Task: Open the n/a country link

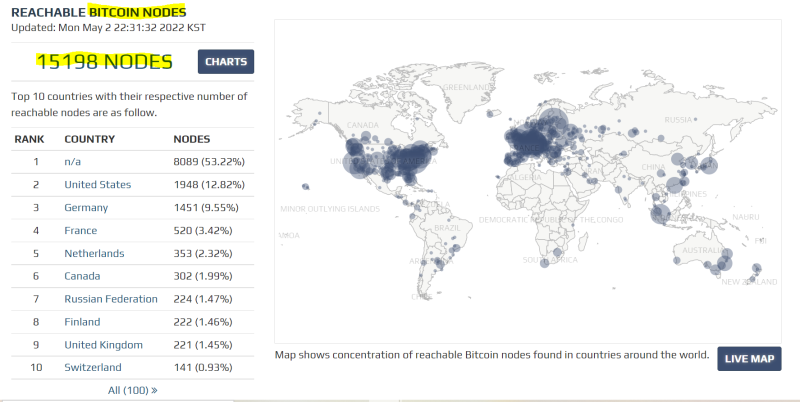Action: click(72, 162)
